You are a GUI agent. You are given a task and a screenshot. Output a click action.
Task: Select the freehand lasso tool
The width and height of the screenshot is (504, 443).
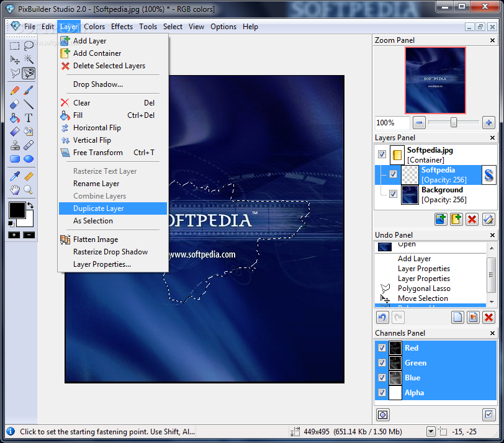point(29,46)
